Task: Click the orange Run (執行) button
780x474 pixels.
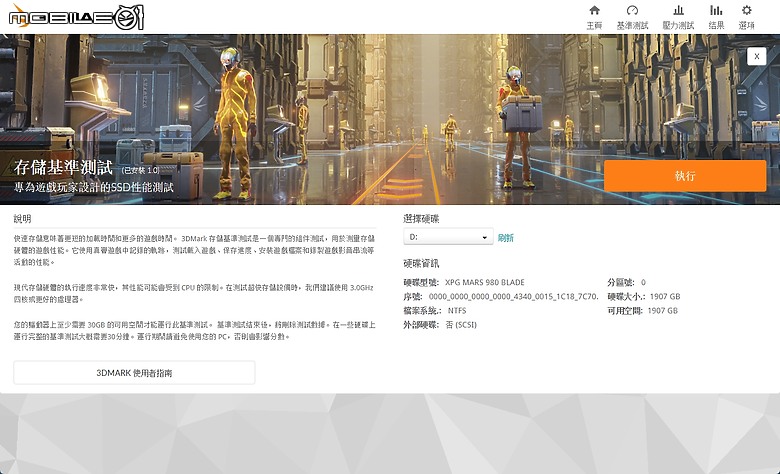Action: [x=685, y=176]
